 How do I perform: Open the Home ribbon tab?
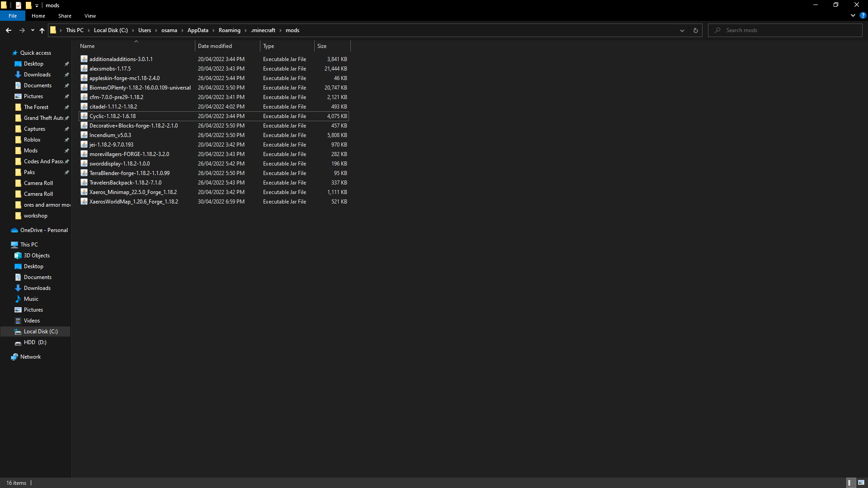click(38, 16)
